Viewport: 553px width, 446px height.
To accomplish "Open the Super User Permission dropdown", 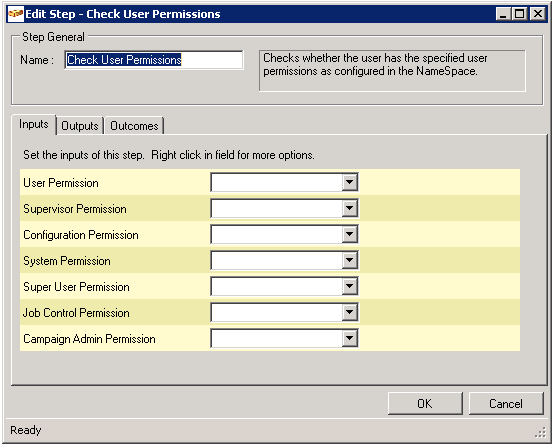I will (350, 286).
